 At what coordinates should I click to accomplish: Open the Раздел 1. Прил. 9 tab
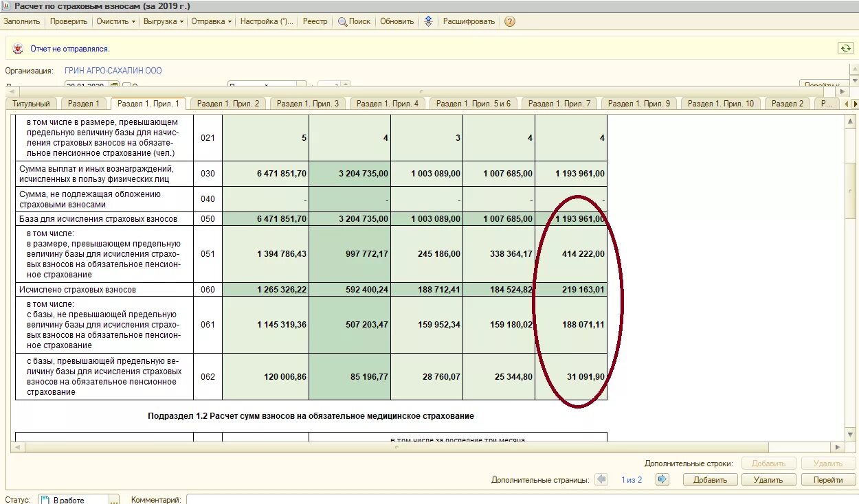point(639,104)
